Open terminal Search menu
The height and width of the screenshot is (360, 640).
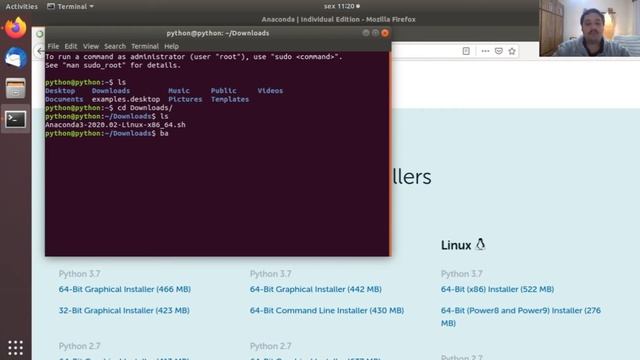pyautogui.click(x=115, y=46)
